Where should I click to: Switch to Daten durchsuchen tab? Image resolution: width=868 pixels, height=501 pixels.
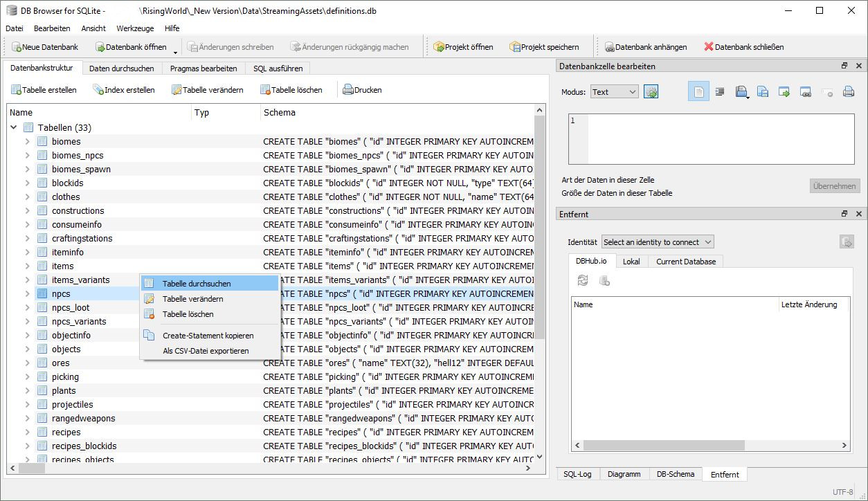[122, 69]
